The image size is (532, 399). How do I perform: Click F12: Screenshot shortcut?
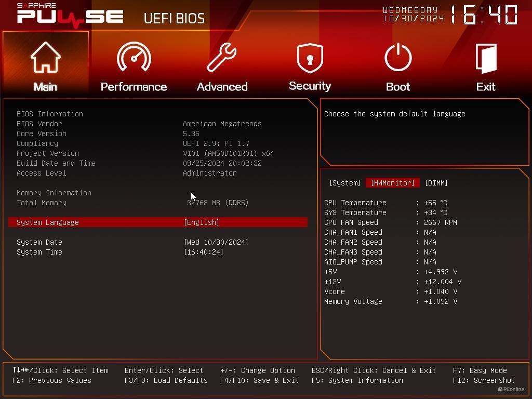click(x=484, y=380)
